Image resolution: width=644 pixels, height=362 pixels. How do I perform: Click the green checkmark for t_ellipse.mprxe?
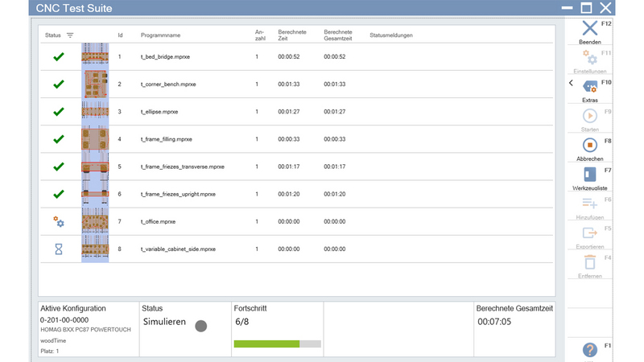click(58, 112)
